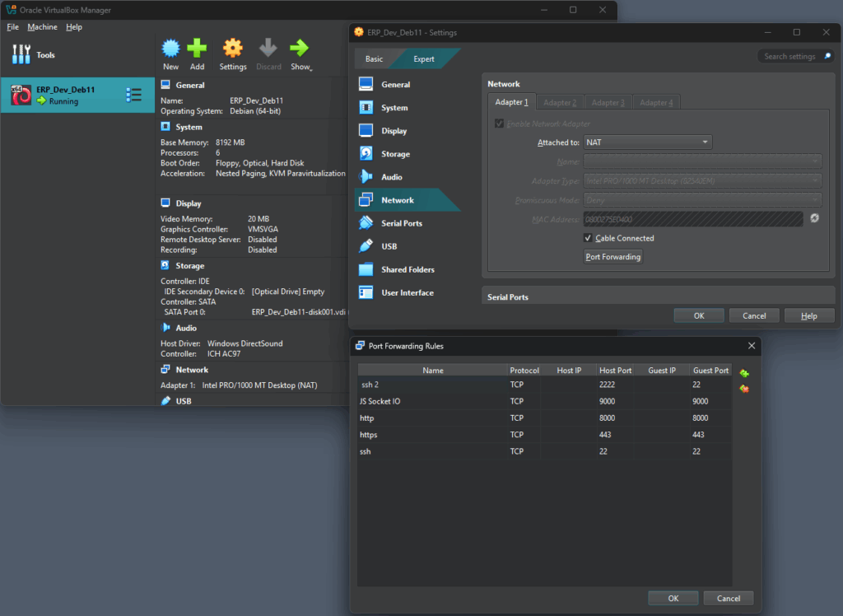Open the Adapter Type dropdown
The width and height of the screenshot is (843, 616).
(703, 181)
